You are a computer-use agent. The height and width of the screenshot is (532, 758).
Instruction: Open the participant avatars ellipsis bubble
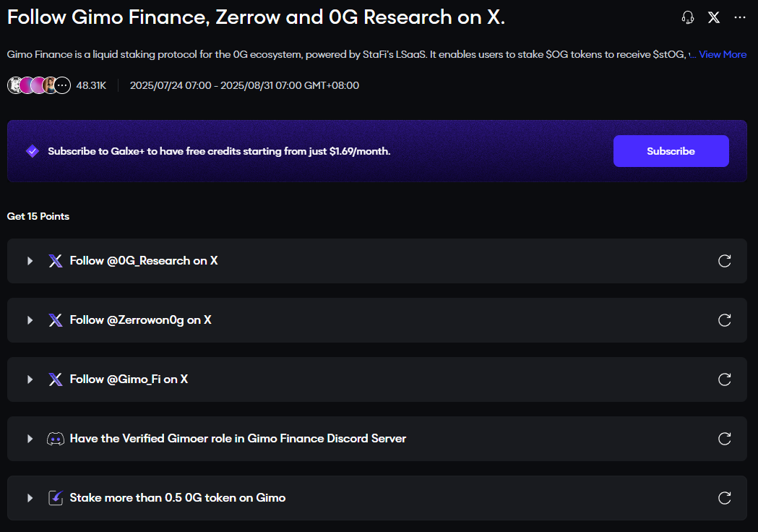(63, 85)
